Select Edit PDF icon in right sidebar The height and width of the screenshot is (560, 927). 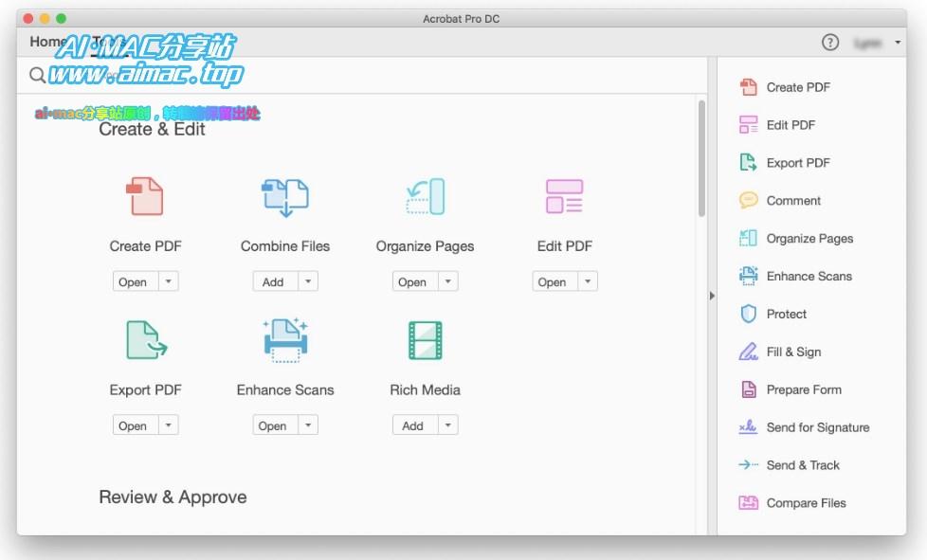[x=749, y=125]
